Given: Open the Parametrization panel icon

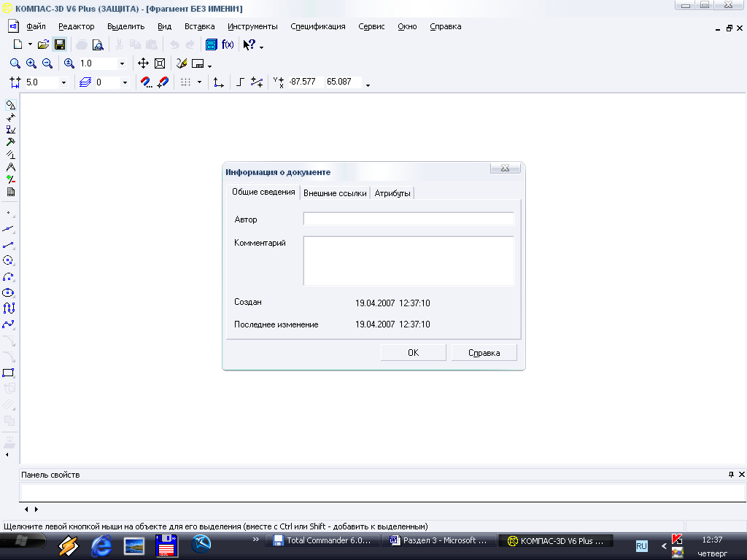Looking at the screenshot, I should (10, 155).
